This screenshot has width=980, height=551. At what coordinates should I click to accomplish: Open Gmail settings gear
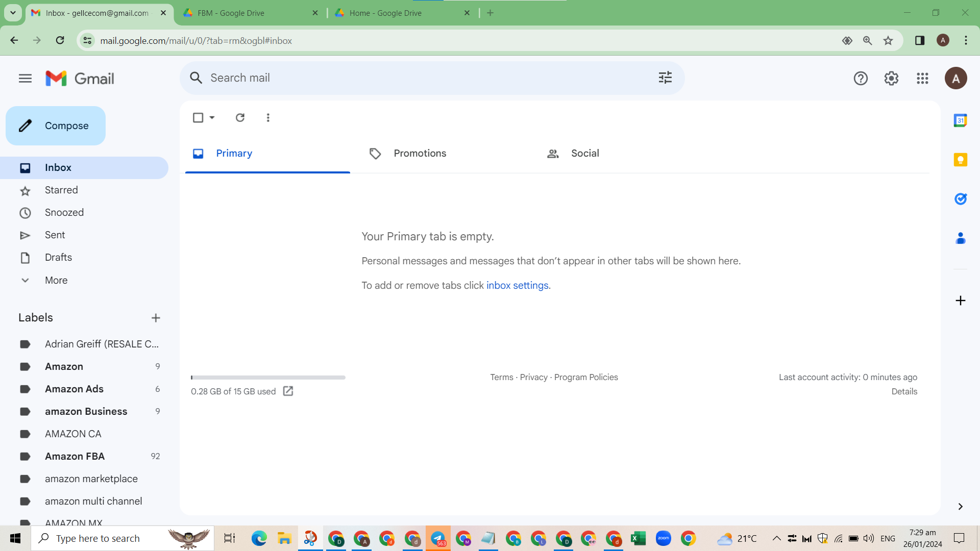click(891, 78)
